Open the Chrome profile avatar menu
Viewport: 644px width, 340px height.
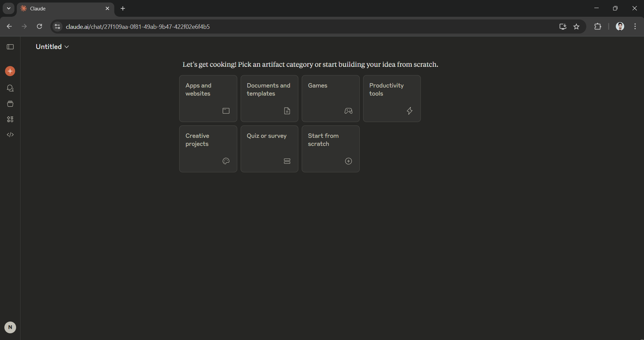(620, 26)
